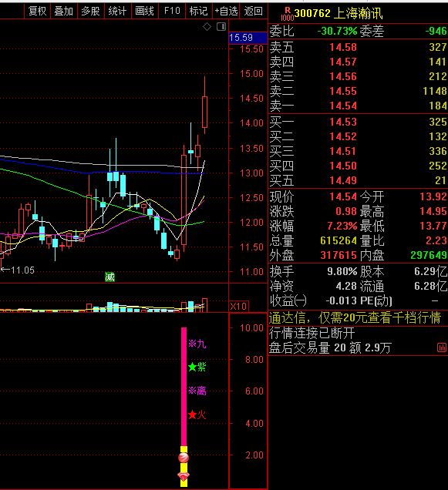
Task: Open the 统计 statistics tool
Action: pos(118,12)
